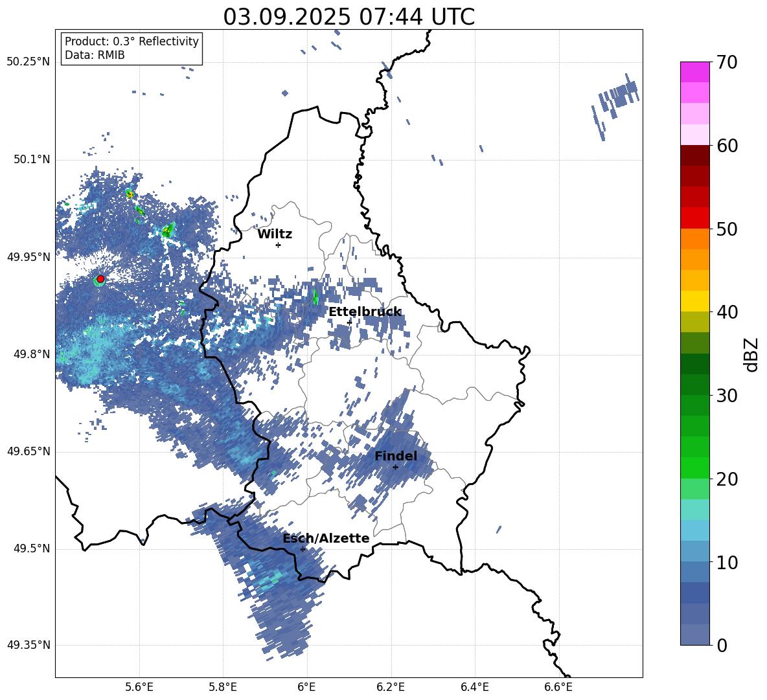767x700 pixels.
Task: Click the 6°E longitude label
Action: click(x=306, y=687)
